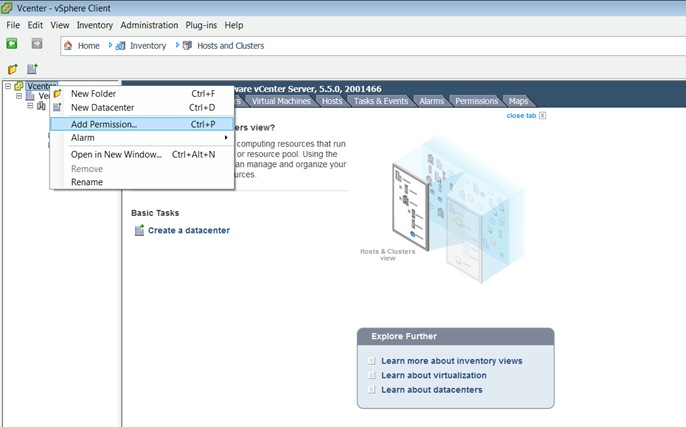The image size is (686, 427).
Task: Switch to the Maps tab
Action: (518, 101)
